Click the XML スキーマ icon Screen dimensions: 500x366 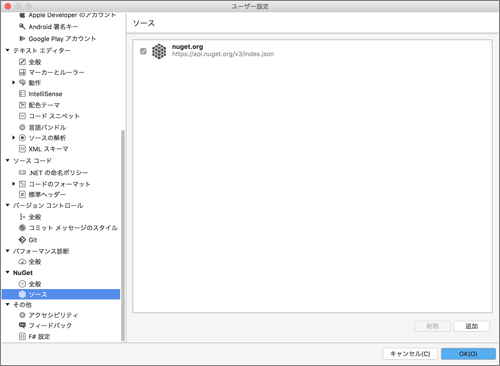(22, 149)
